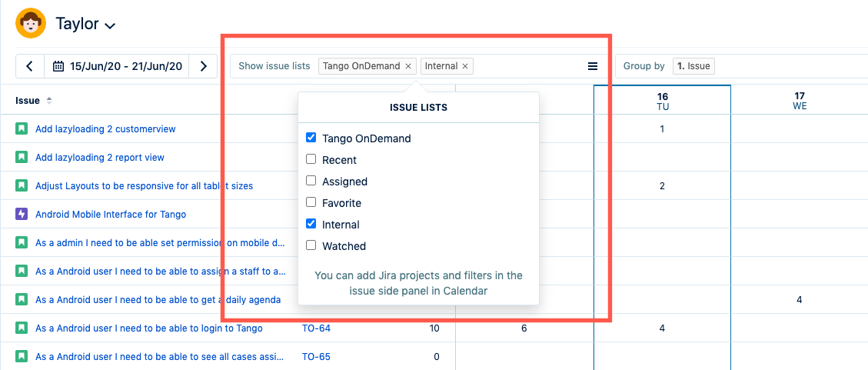Open the 15/Jun/20 - 21/Jun/20 date range picker
Viewport: 868px width, 370px height.
pyautogui.click(x=118, y=66)
